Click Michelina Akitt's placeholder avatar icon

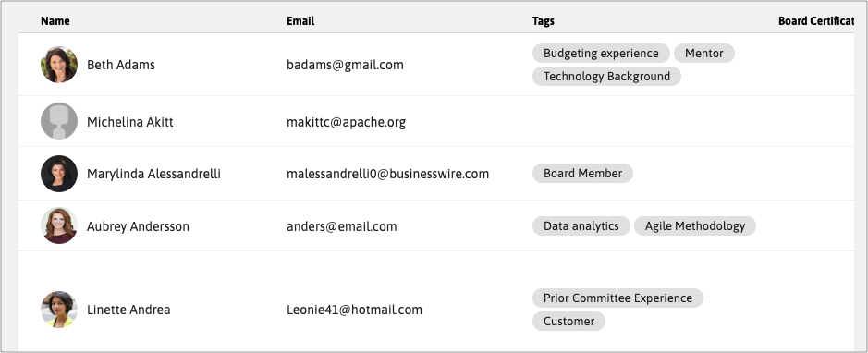(58, 121)
